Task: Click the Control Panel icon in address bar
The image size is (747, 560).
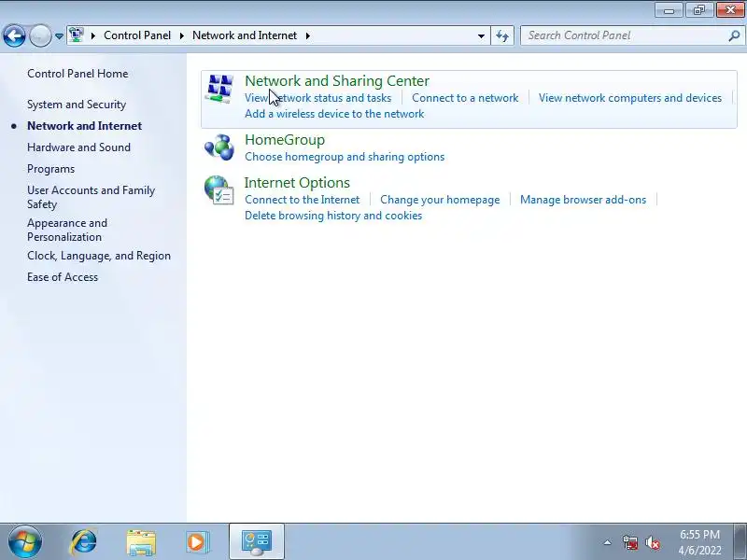Action: pyautogui.click(x=77, y=35)
